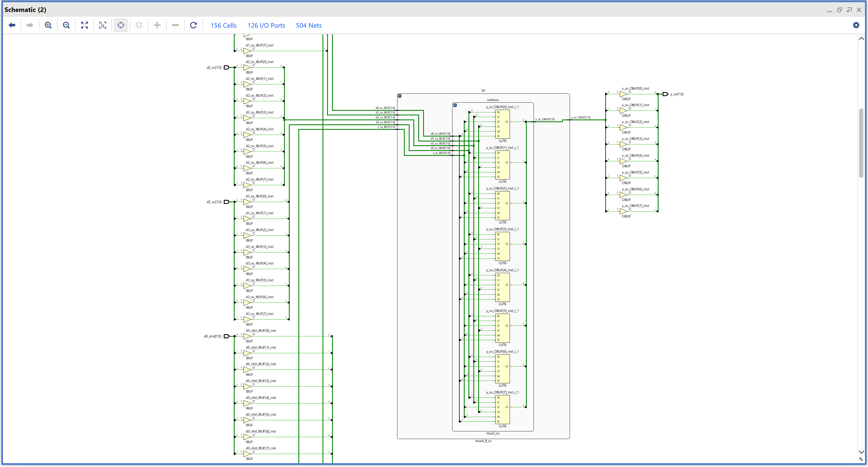Image resolution: width=868 pixels, height=467 pixels.
Task: Open the 156 Cells link
Action: click(224, 26)
